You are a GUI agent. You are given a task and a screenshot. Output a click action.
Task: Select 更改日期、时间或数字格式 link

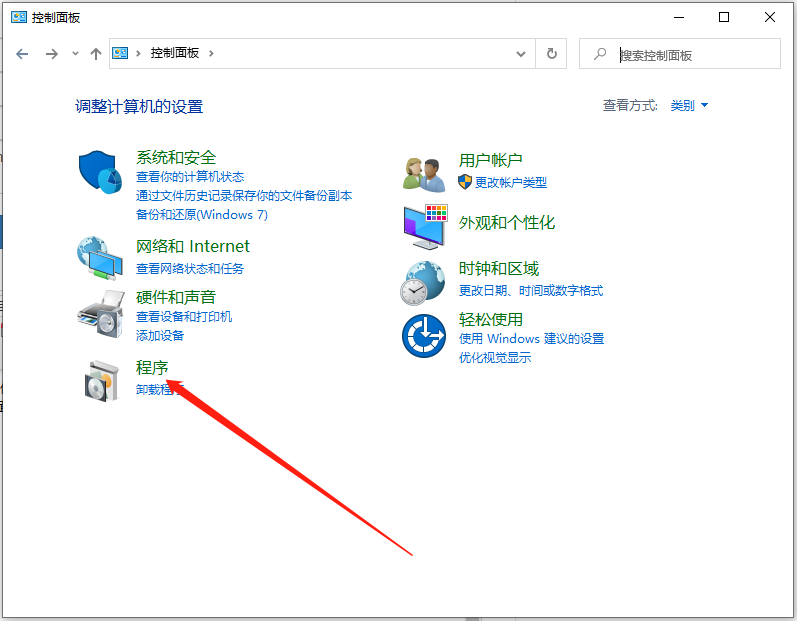[530, 291]
